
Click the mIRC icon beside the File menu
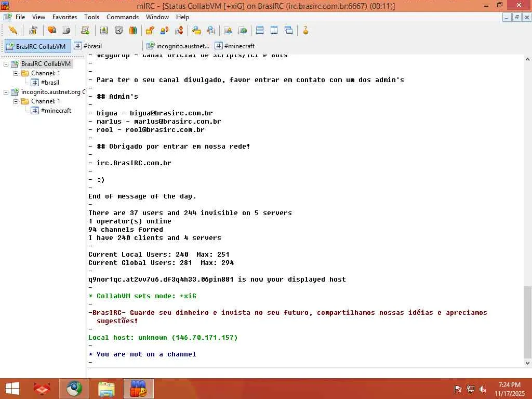7,17
